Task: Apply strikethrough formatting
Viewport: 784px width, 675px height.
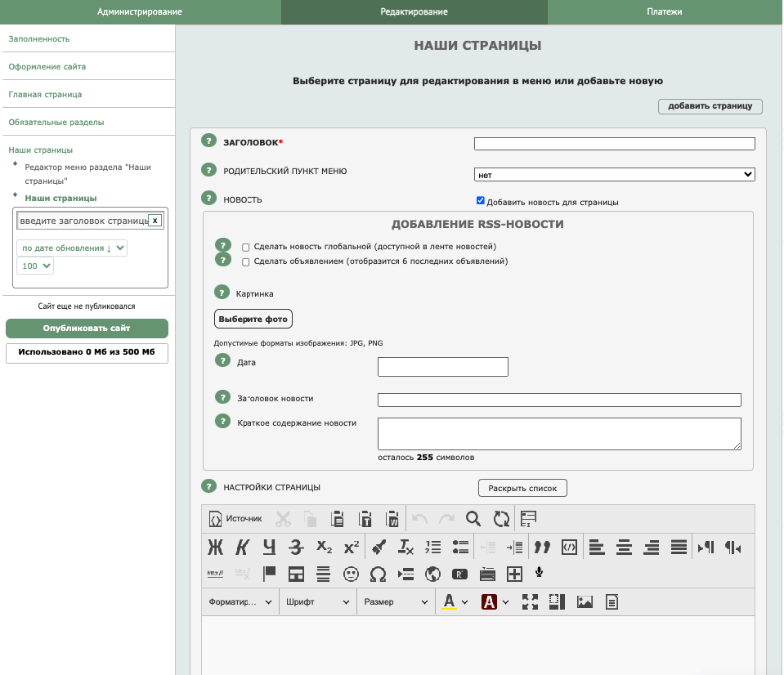Action: (296, 548)
